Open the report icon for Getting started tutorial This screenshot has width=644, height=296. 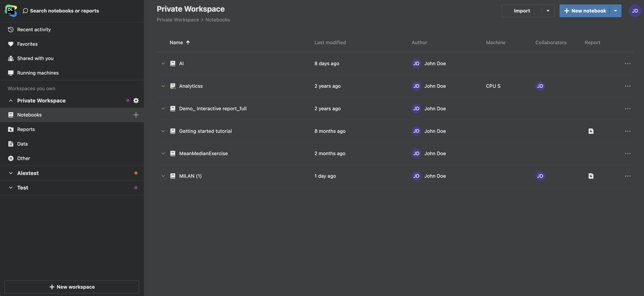point(591,131)
